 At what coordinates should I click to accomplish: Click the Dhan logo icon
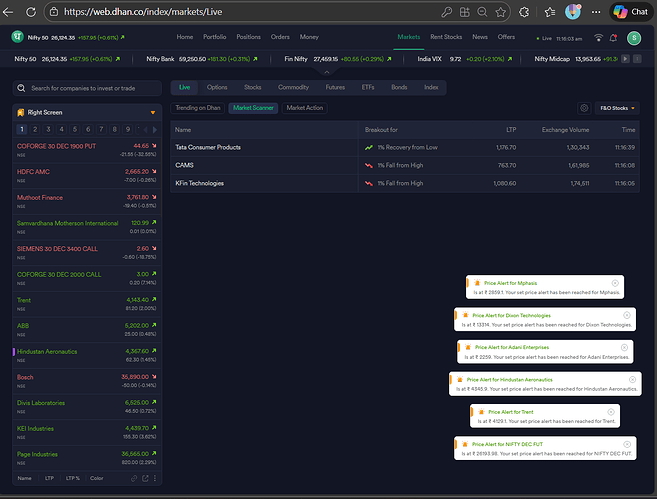(17, 37)
